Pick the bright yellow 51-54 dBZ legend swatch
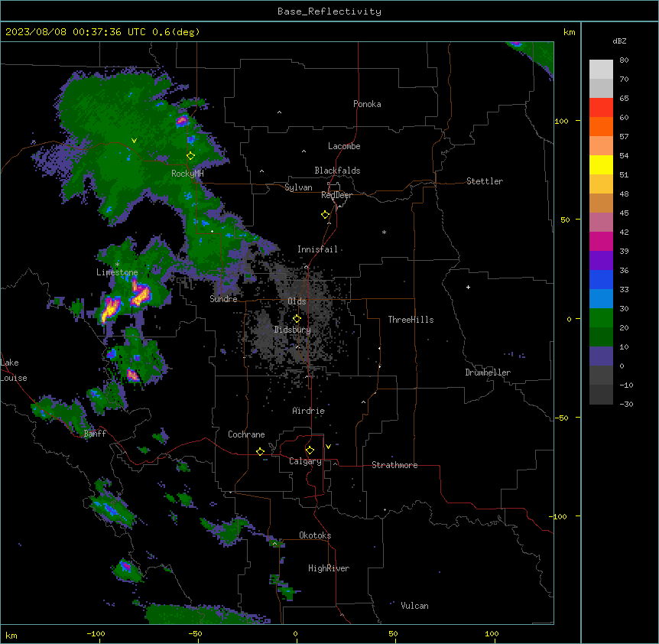659x644 pixels. point(601,164)
